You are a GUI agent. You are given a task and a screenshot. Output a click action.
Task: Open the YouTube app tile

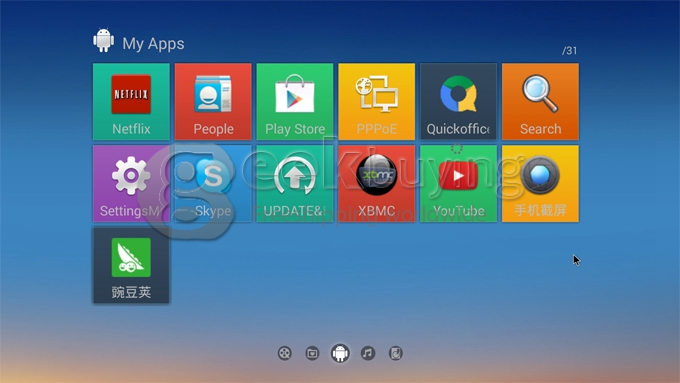pyautogui.click(x=458, y=183)
